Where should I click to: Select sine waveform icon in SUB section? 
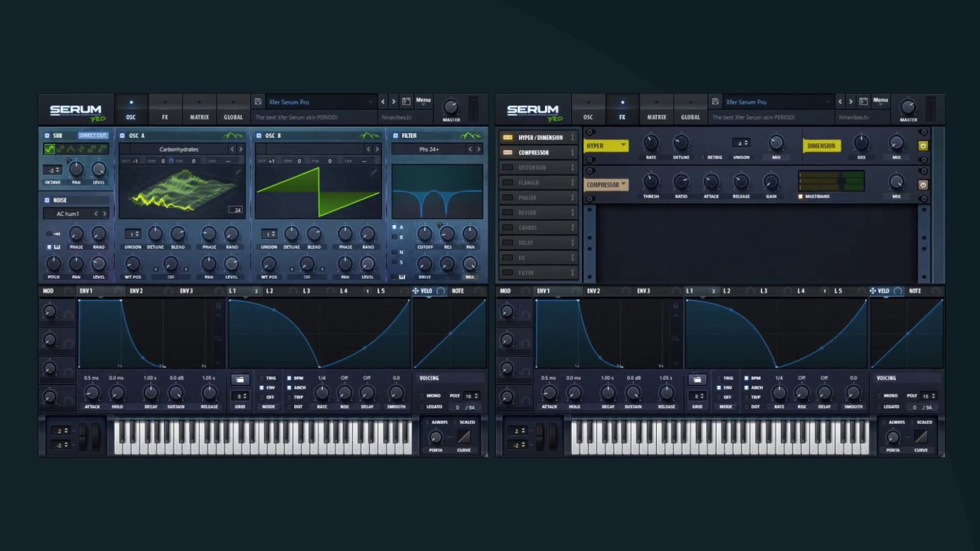51,149
